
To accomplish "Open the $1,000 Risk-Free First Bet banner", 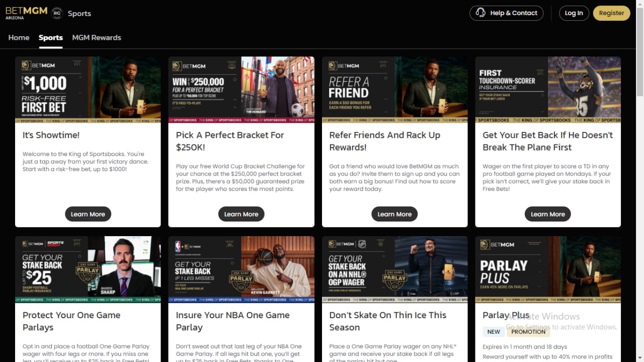I will [88, 90].
